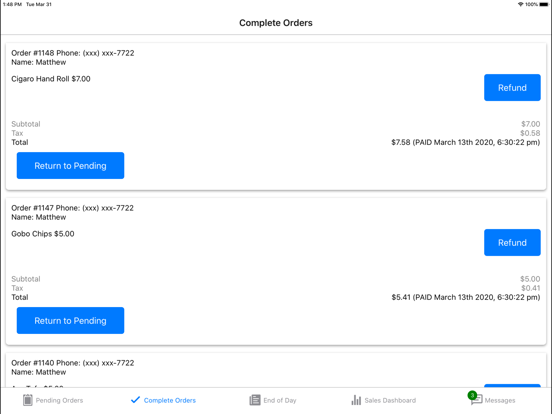Click the Tue Mar 31 date in status bar
The image size is (552, 414).
coord(39,4)
